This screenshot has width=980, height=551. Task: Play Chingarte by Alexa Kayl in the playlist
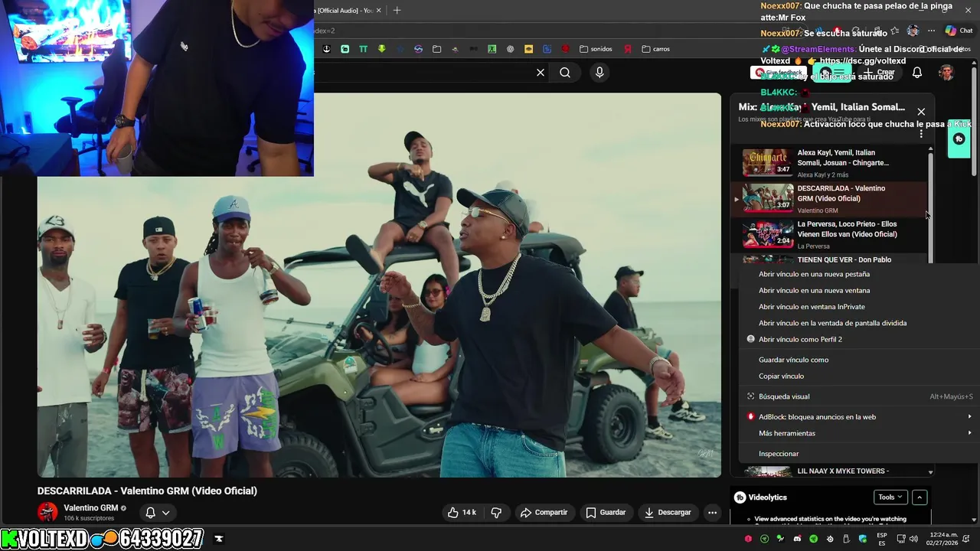(x=830, y=162)
